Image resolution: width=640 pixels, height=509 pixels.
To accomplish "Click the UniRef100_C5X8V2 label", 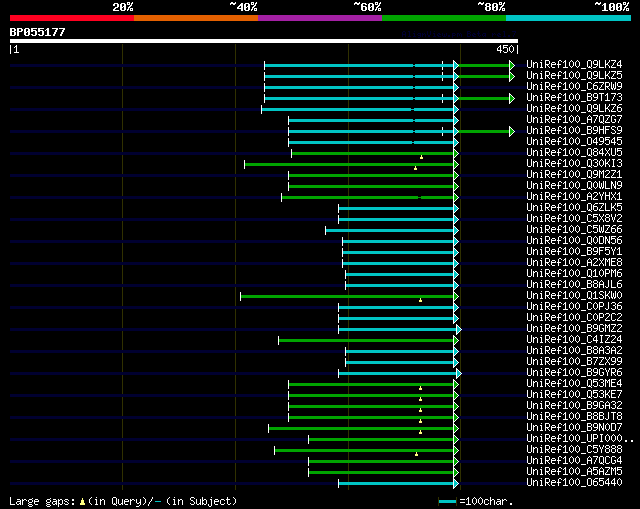I will coord(574,219).
